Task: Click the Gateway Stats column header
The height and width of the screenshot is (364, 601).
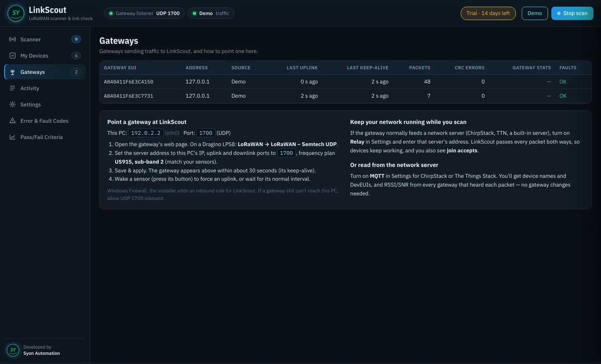Action: coord(532,68)
